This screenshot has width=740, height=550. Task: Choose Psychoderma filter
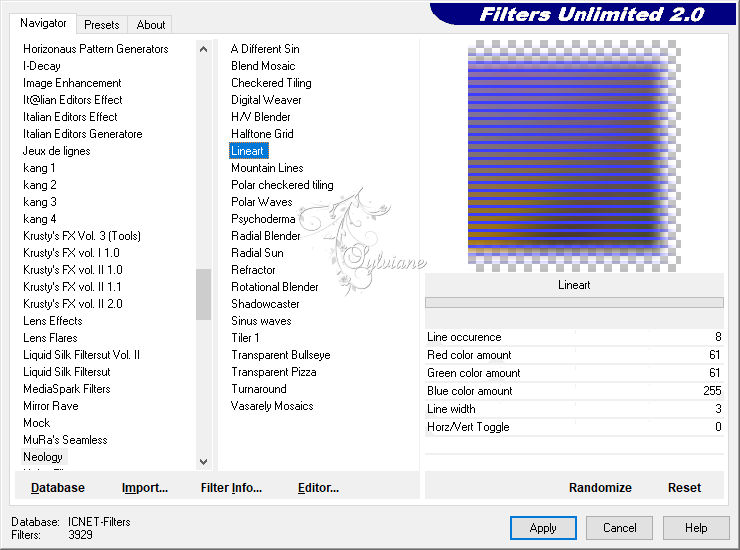tap(263, 219)
